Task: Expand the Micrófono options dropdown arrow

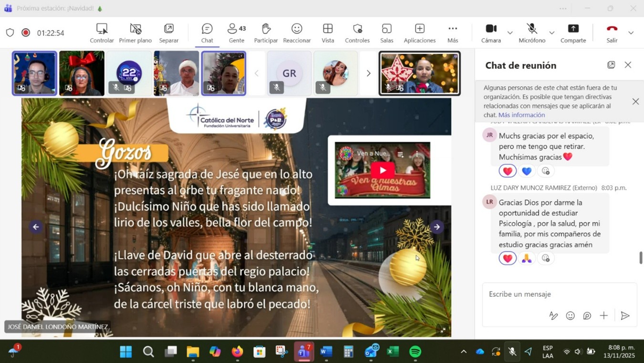Action: click(x=552, y=33)
